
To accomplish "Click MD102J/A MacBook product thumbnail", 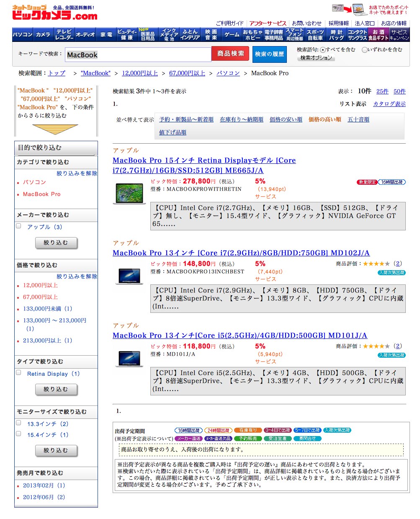I will pyautogui.click(x=130, y=276).
